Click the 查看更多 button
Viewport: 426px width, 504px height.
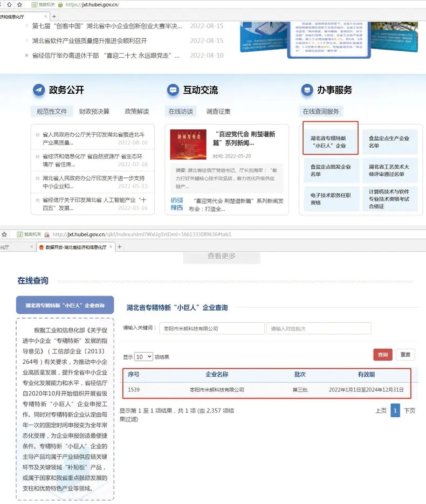click(x=222, y=257)
